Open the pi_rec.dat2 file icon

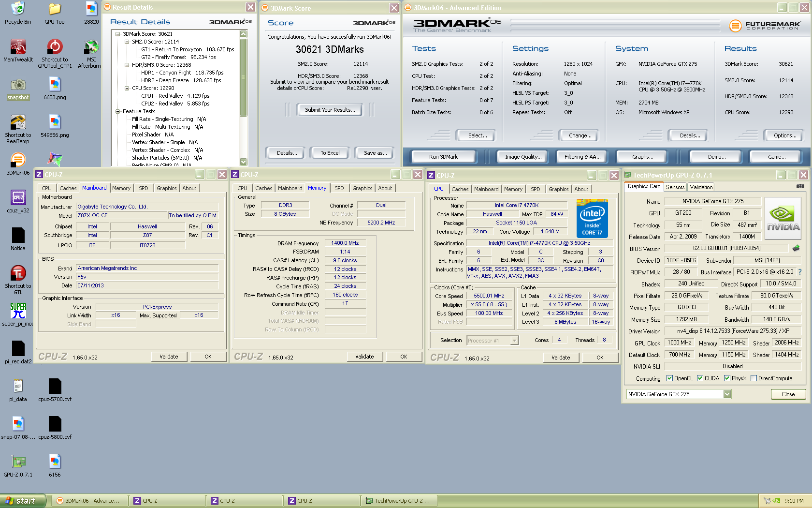click(18, 352)
